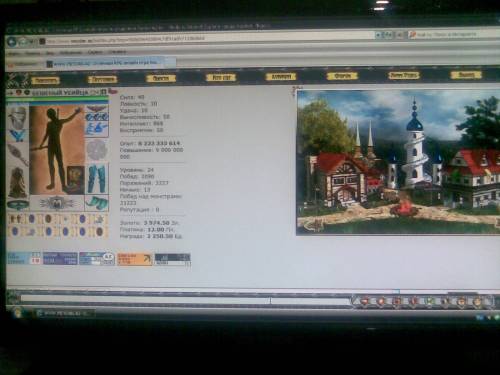Click the green health bar above the character
The width and height of the screenshot is (500, 375).
point(57,99)
